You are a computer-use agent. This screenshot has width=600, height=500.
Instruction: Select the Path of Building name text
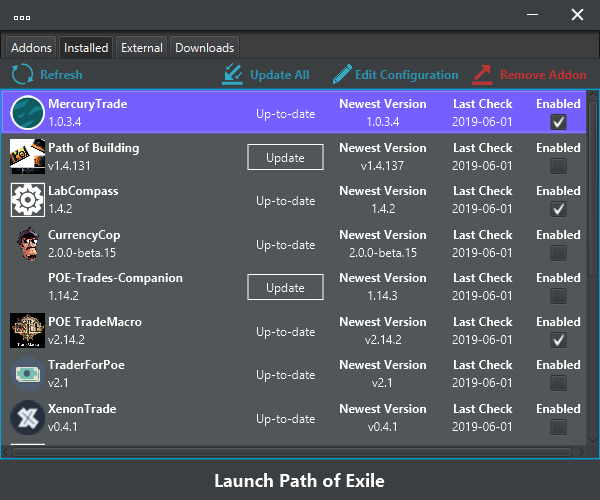94,148
